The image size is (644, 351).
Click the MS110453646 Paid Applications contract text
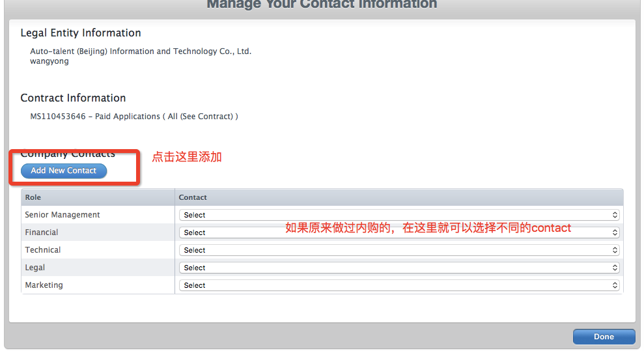(134, 117)
